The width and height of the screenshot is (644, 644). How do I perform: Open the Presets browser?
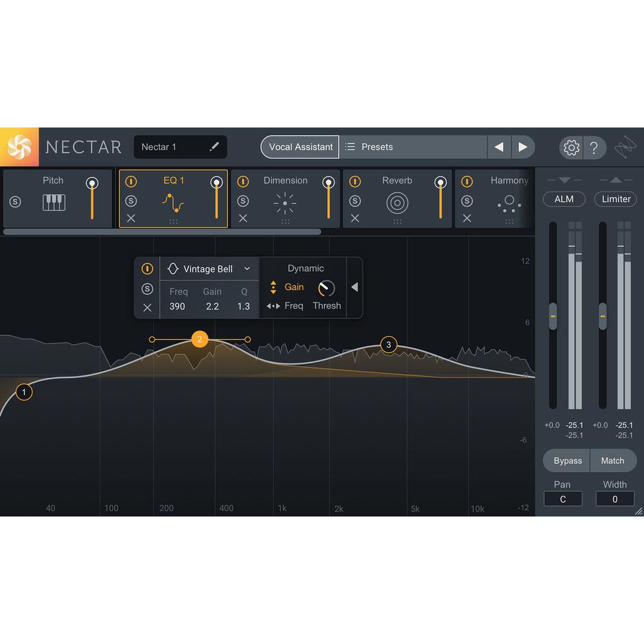tap(379, 147)
